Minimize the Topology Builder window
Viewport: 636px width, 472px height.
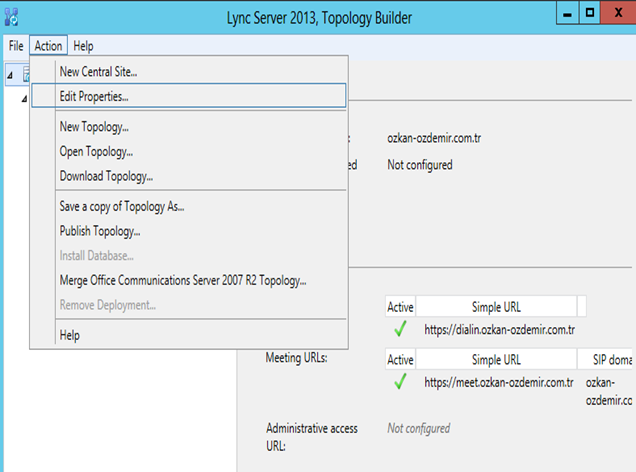[x=567, y=13]
